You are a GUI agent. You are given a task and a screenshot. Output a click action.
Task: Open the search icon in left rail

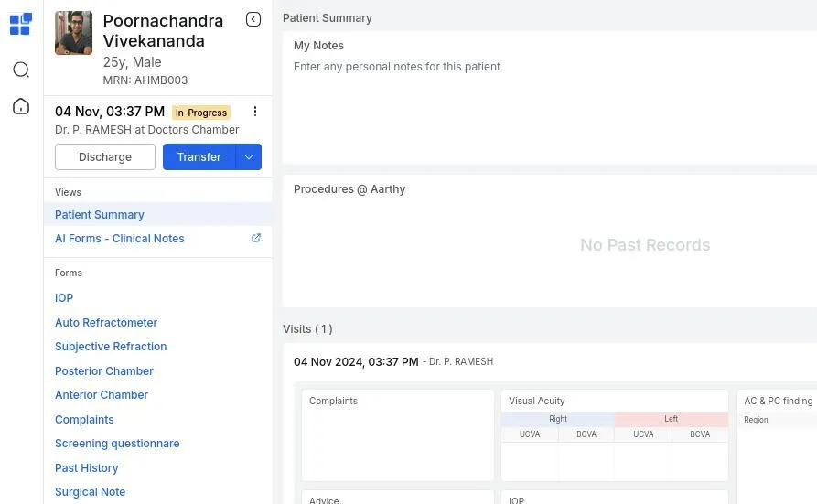click(21, 70)
